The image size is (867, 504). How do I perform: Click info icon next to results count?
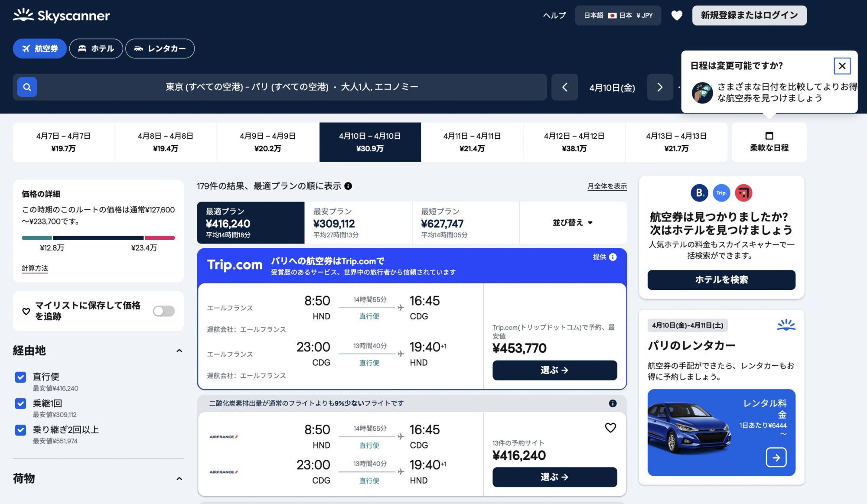(348, 186)
